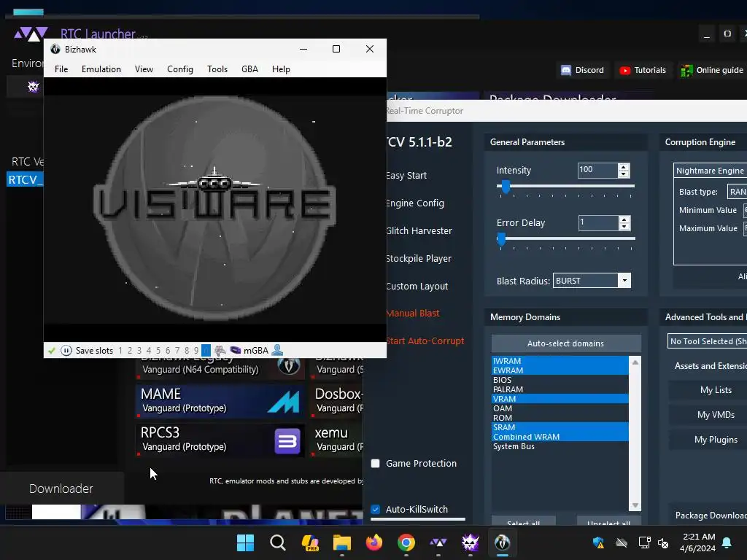Select the RTCV_ version entry in launcher
The image size is (747, 560).
point(25,179)
